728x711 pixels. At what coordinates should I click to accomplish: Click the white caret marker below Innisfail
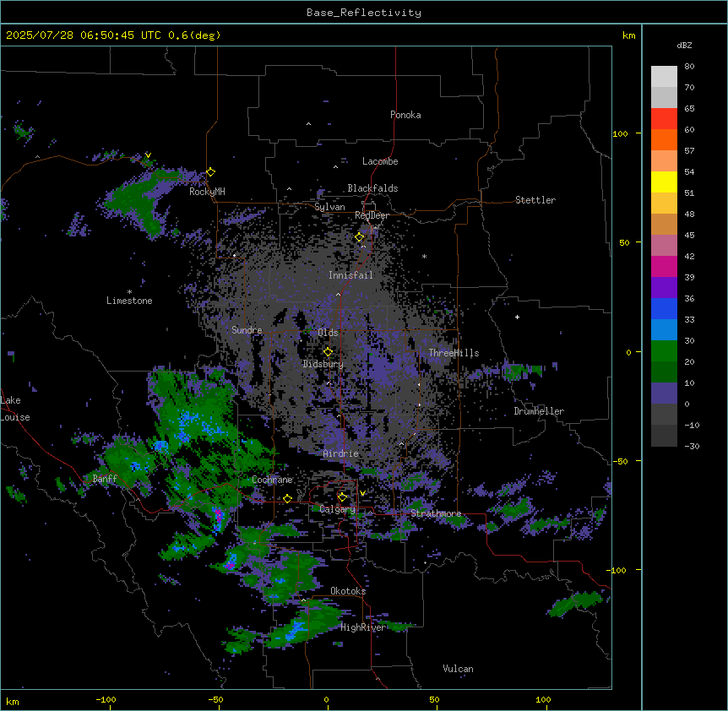pos(339,294)
